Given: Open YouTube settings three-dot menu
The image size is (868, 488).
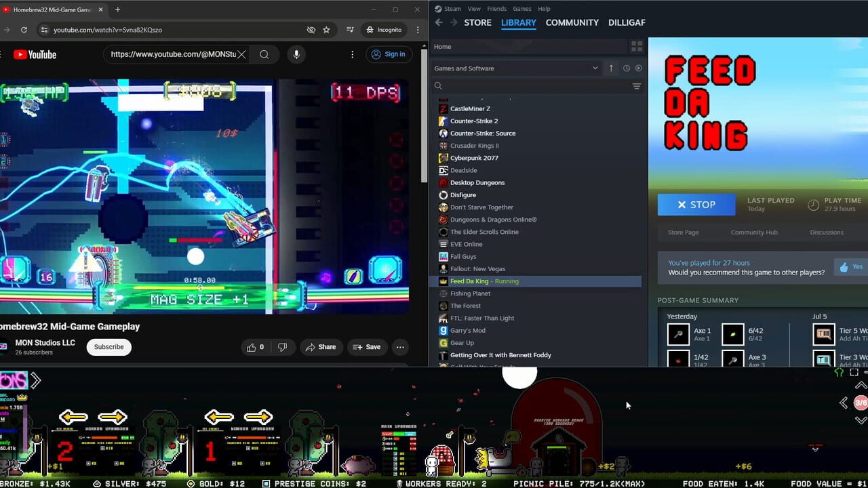Looking at the screenshot, I should tap(352, 54).
